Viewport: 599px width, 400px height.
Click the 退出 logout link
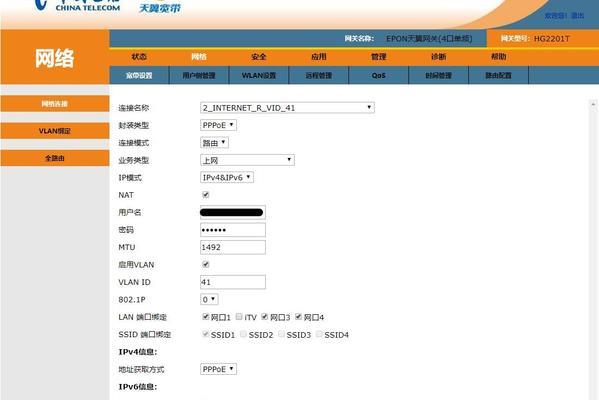click(578, 16)
